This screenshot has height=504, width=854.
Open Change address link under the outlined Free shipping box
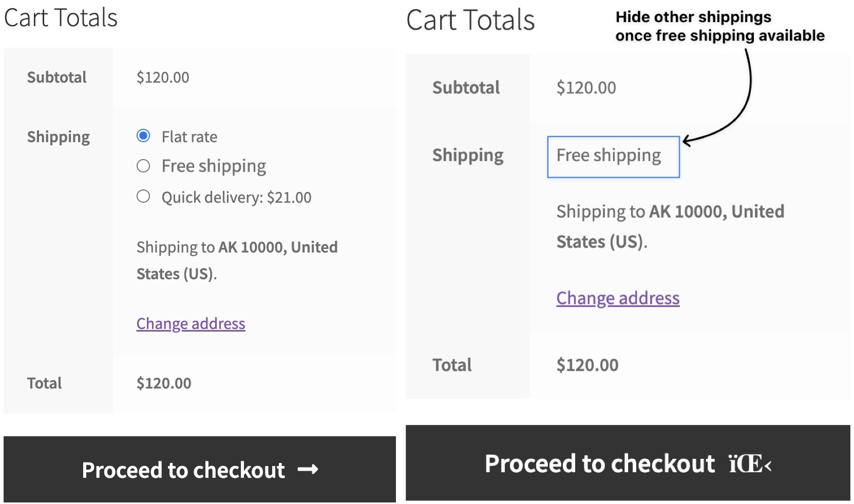click(x=617, y=298)
